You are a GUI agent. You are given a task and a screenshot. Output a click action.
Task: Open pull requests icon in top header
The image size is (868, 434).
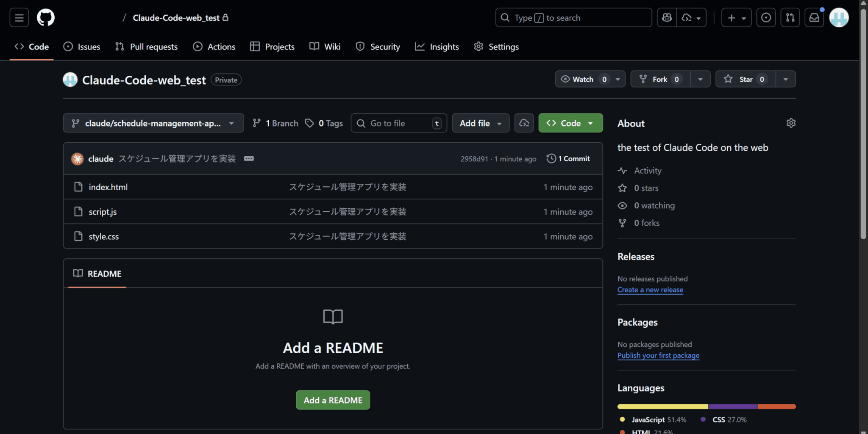(x=790, y=18)
